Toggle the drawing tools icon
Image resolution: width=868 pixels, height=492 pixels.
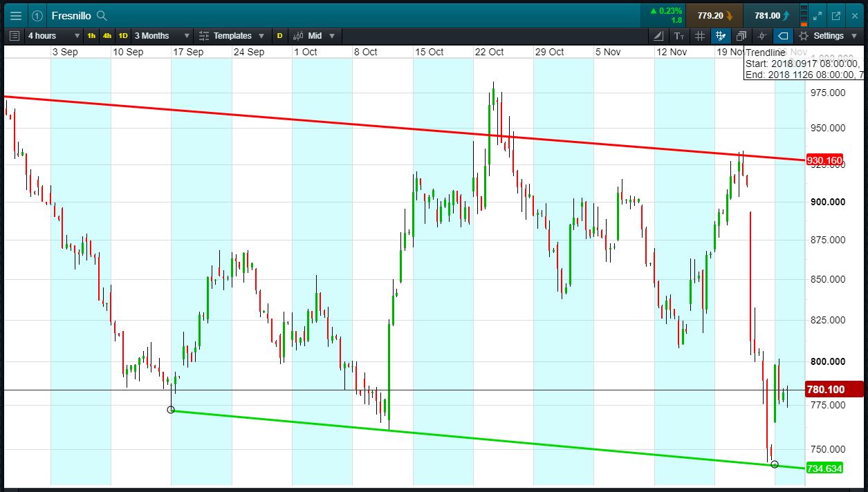click(x=721, y=36)
